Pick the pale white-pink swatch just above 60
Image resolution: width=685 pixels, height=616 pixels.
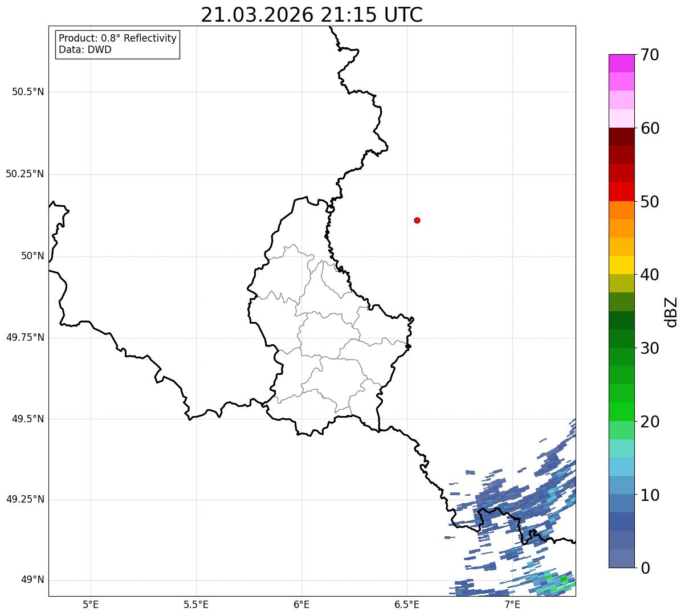coord(621,119)
